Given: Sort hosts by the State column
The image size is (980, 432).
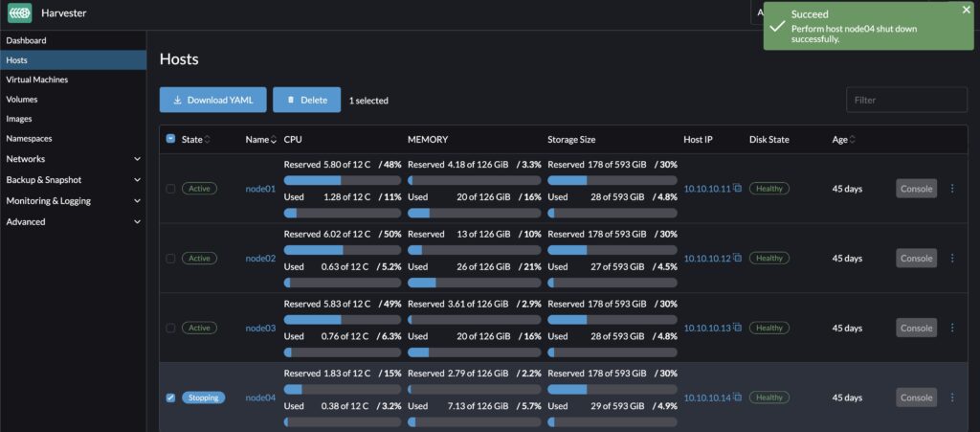Looking at the screenshot, I should (x=208, y=140).
